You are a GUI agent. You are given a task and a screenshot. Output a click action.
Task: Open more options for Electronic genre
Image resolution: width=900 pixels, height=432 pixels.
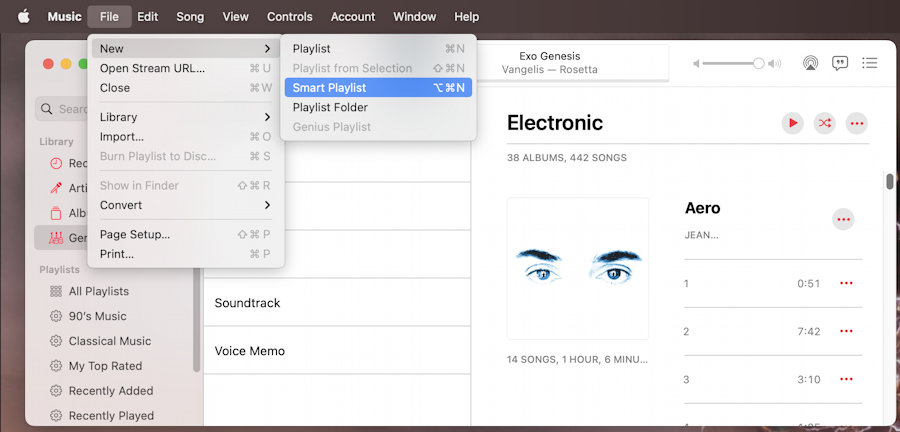click(856, 123)
